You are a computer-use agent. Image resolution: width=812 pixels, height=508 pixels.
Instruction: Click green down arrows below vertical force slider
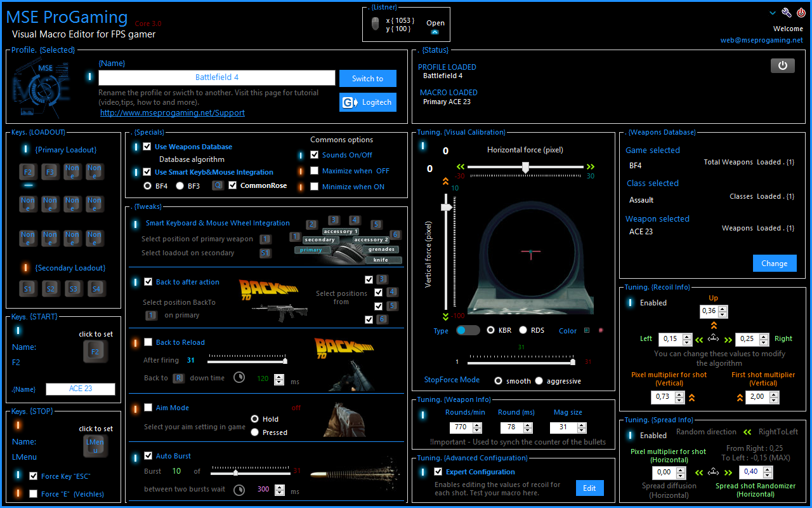[x=445, y=316]
